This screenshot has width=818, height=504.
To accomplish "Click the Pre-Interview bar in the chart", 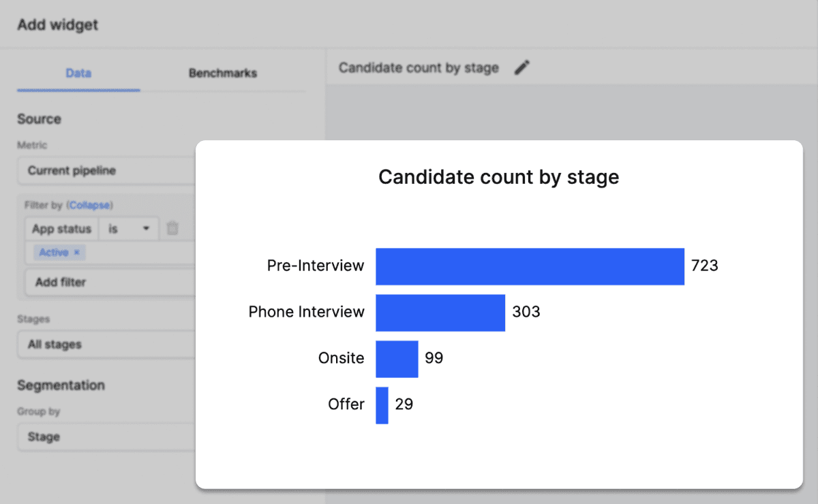I will tap(528, 266).
